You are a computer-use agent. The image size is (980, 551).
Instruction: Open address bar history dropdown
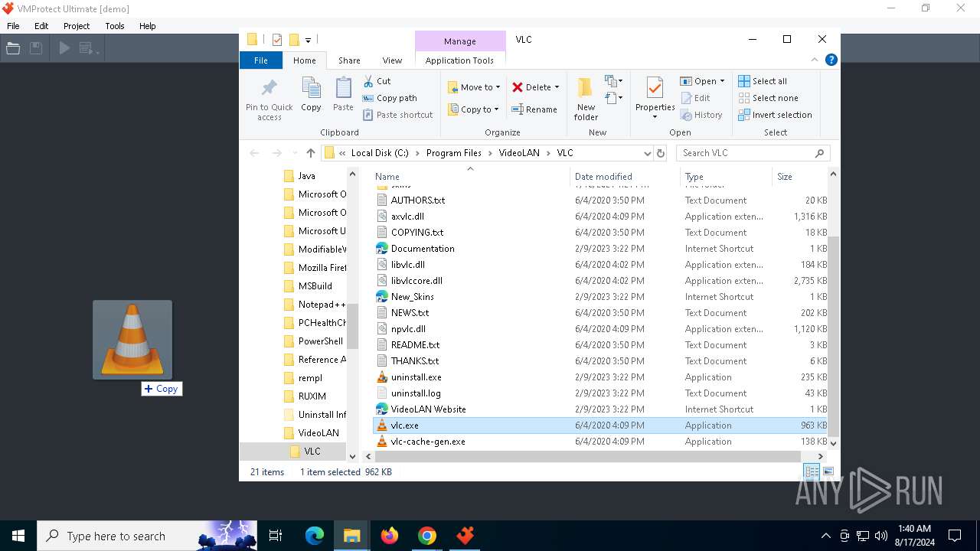648,153
